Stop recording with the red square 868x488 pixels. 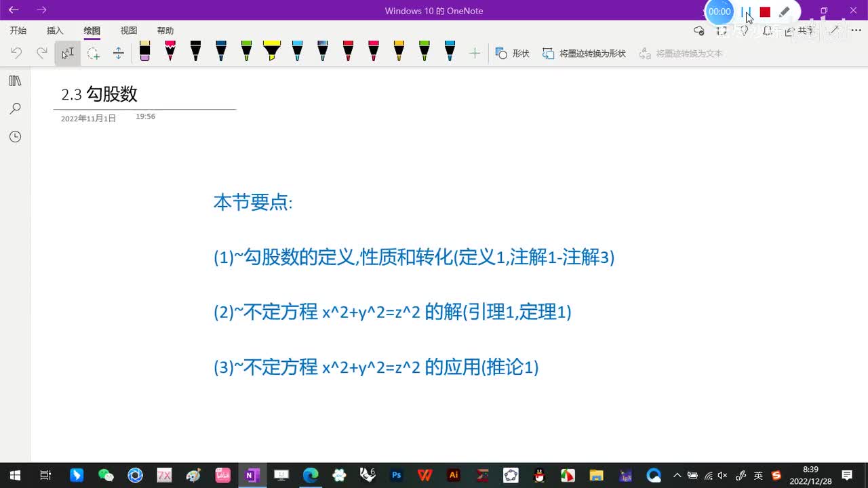pyautogui.click(x=765, y=12)
